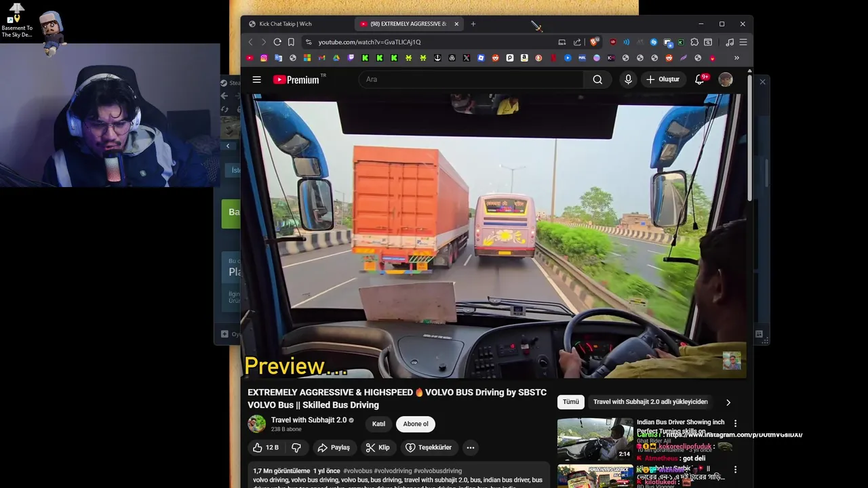Create a clip with the Klip button
The height and width of the screenshot is (488, 868).
[x=378, y=447]
